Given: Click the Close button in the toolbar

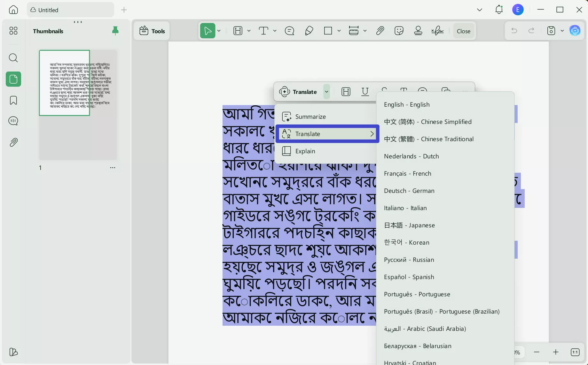Looking at the screenshot, I should point(464,31).
